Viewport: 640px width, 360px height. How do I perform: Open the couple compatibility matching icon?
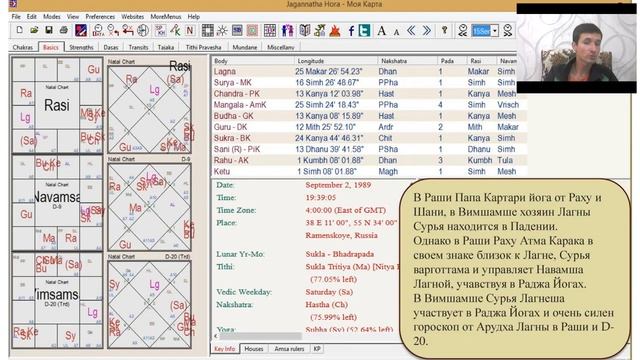click(x=287, y=31)
